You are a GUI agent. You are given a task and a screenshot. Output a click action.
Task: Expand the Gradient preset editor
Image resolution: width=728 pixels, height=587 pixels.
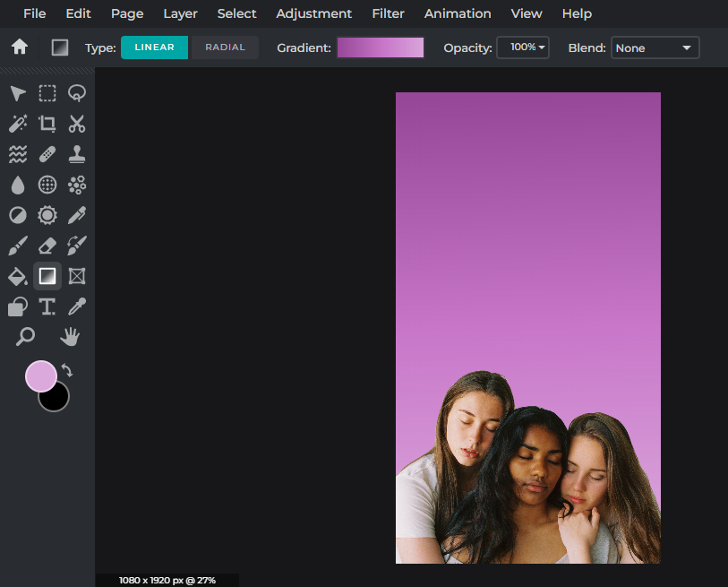pyautogui.click(x=381, y=47)
